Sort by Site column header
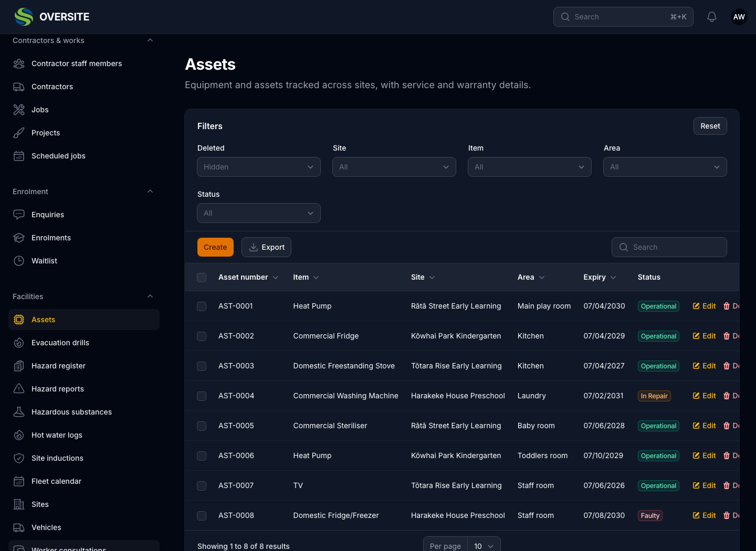Screen dimensions: 756x551 tap(423, 277)
